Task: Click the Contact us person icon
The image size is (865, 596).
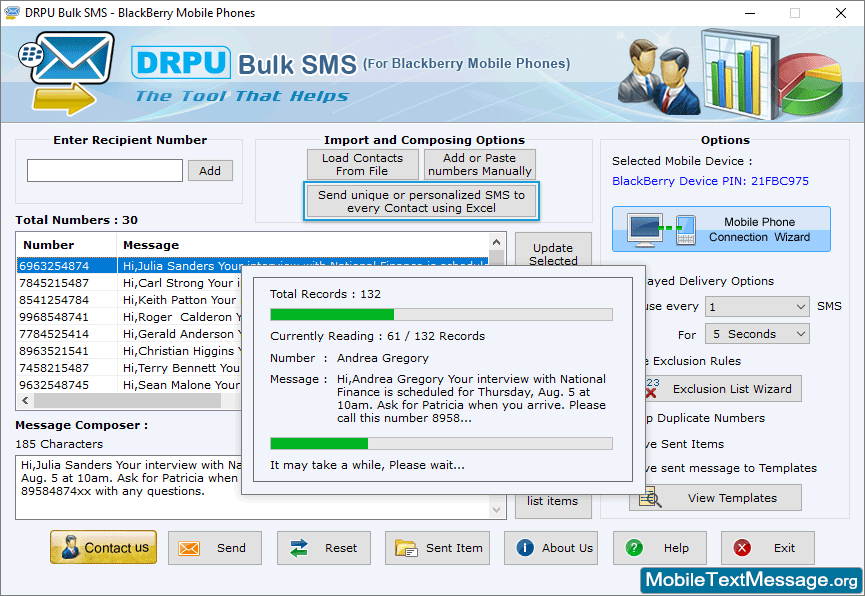Action: tap(70, 547)
